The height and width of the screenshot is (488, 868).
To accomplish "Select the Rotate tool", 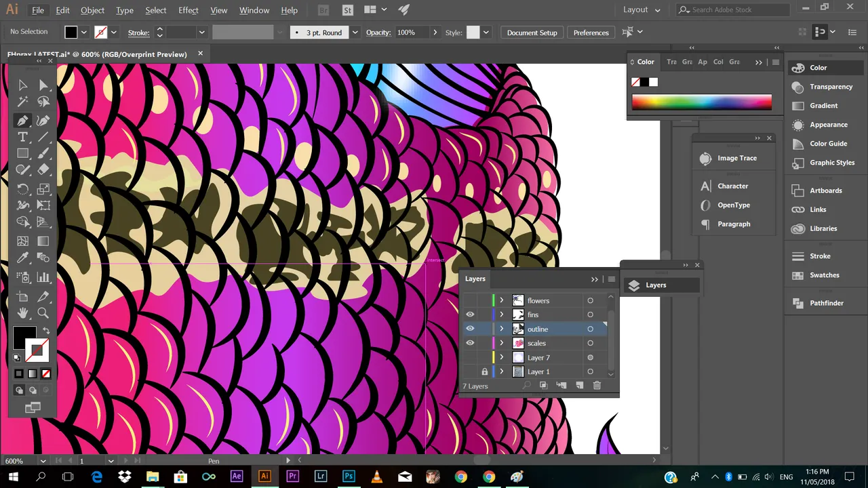I will [x=22, y=189].
